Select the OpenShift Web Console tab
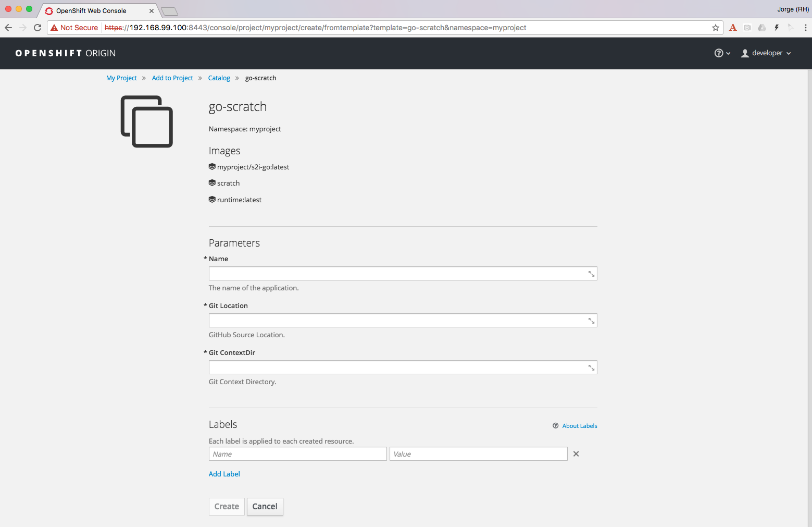The image size is (812, 527). tap(91, 10)
